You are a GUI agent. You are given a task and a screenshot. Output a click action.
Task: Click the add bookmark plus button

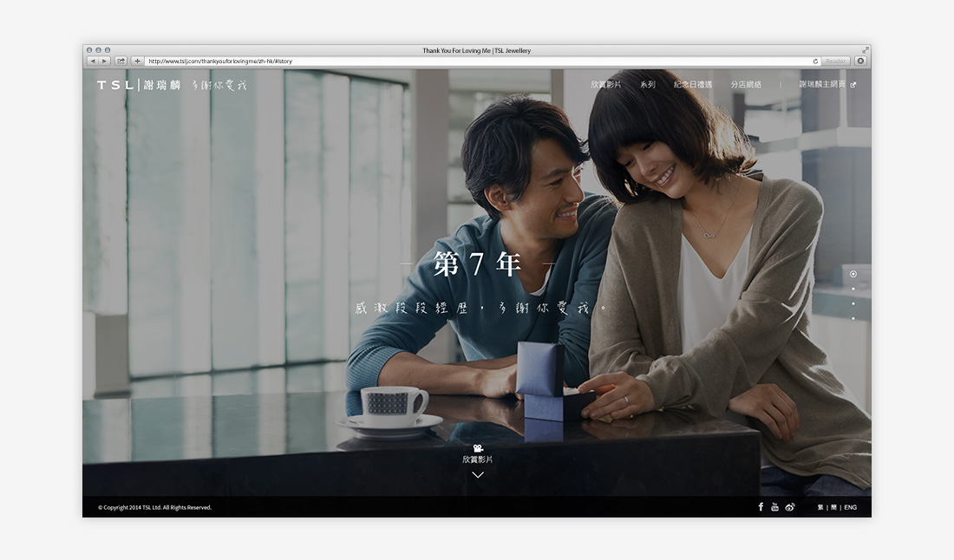[x=137, y=62]
